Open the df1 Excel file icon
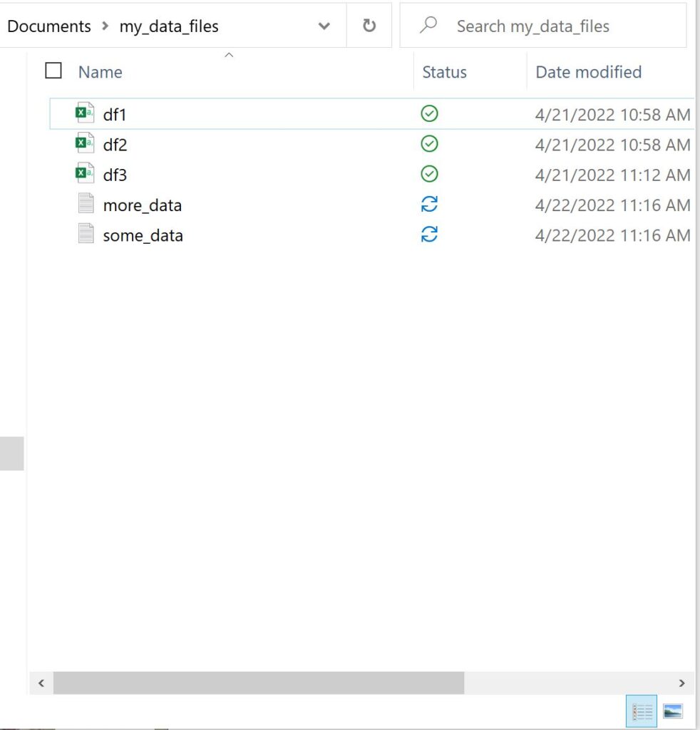This screenshot has width=700, height=730. coord(85,113)
